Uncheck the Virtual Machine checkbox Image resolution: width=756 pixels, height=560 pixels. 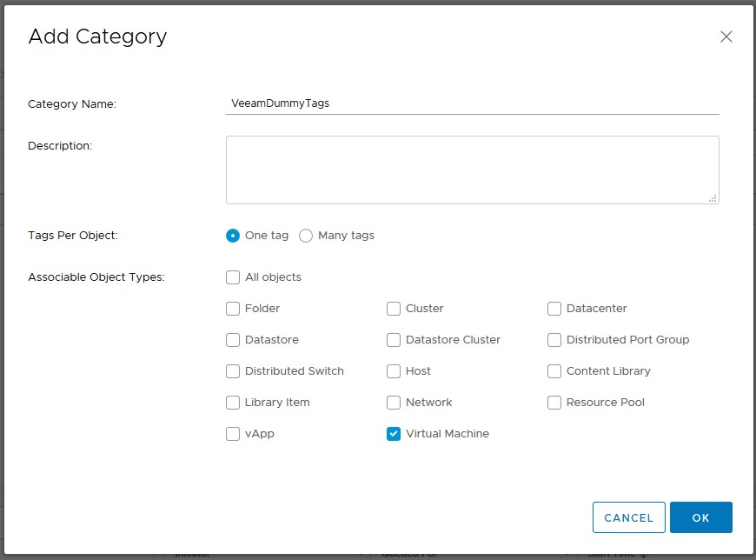393,433
